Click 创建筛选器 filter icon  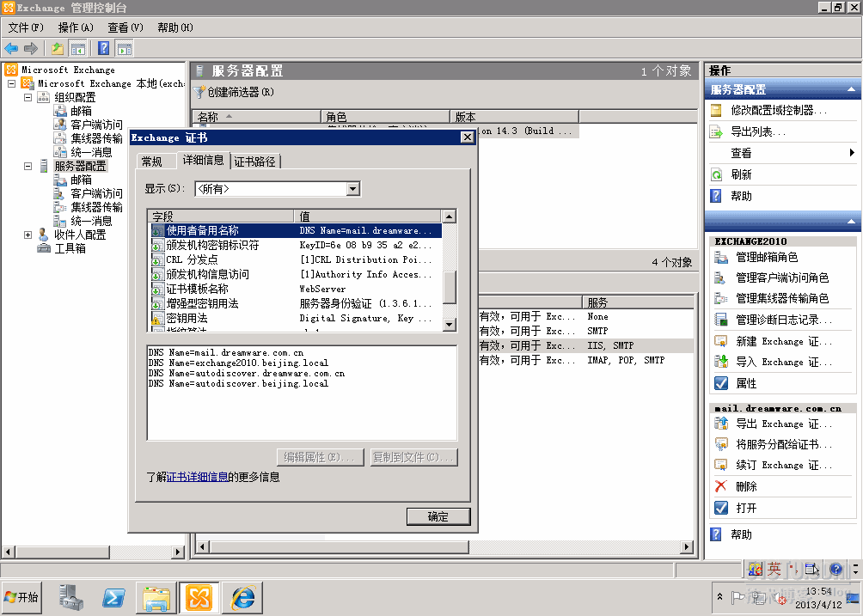tap(199, 93)
